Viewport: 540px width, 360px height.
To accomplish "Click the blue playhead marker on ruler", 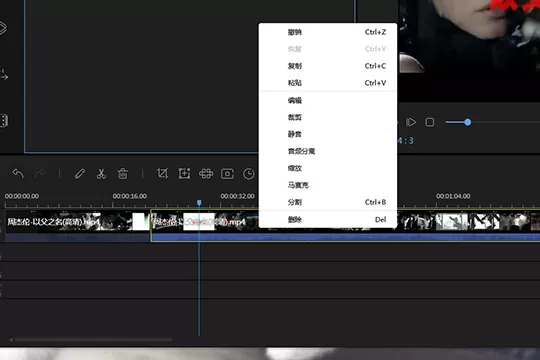I will click(x=199, y=203).
